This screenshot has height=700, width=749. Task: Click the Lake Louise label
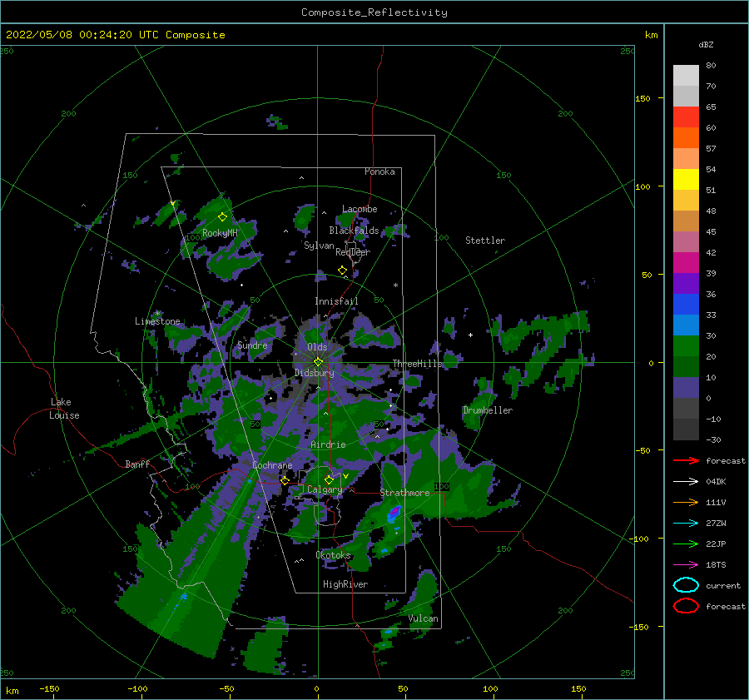(x=64, y=409)
